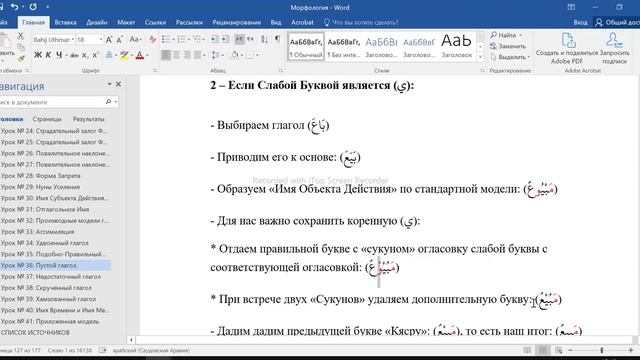The height and width of the screenshot is (360, 640).
Task: Open the Paragraph dialog launcher
Action: coord(280,71)
